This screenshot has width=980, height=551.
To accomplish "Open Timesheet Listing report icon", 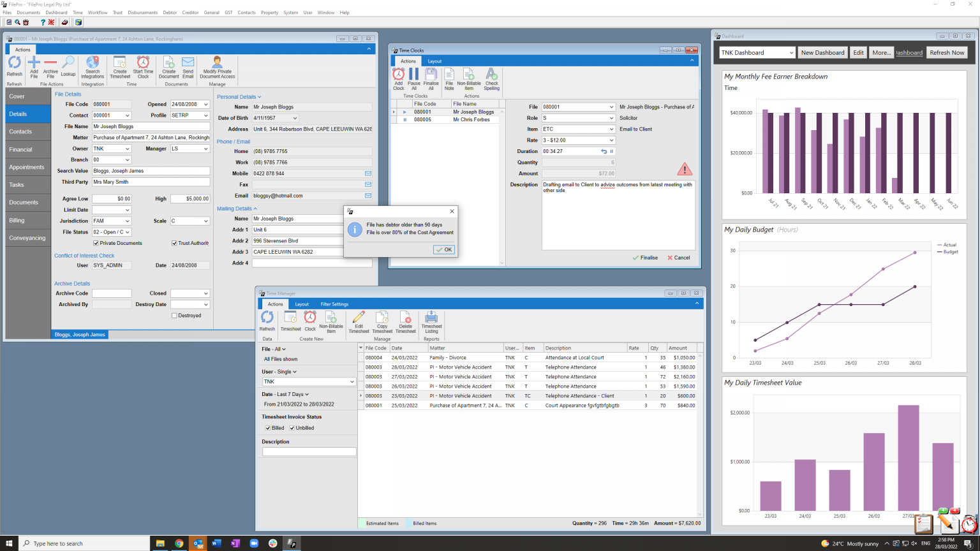I will tap(431, 323).
